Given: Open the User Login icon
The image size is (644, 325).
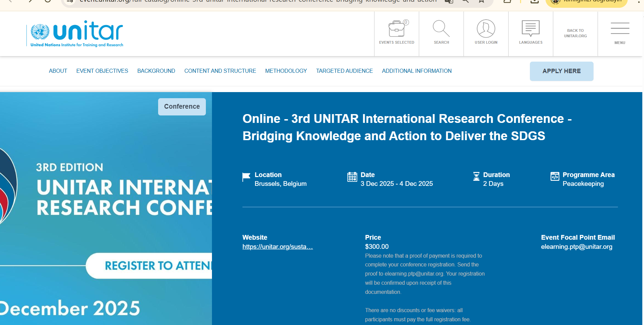Looking at the screenshot, I should tap(486, 28).
